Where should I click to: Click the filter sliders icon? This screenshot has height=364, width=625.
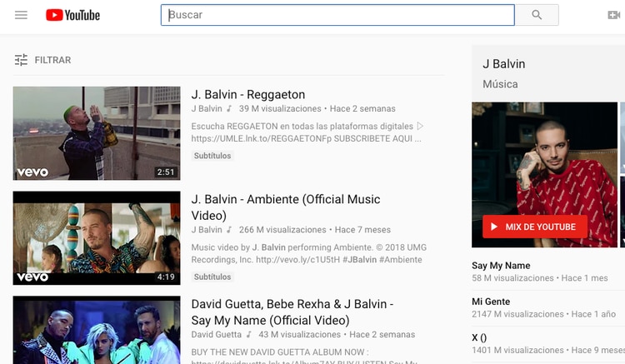[21, 60]
